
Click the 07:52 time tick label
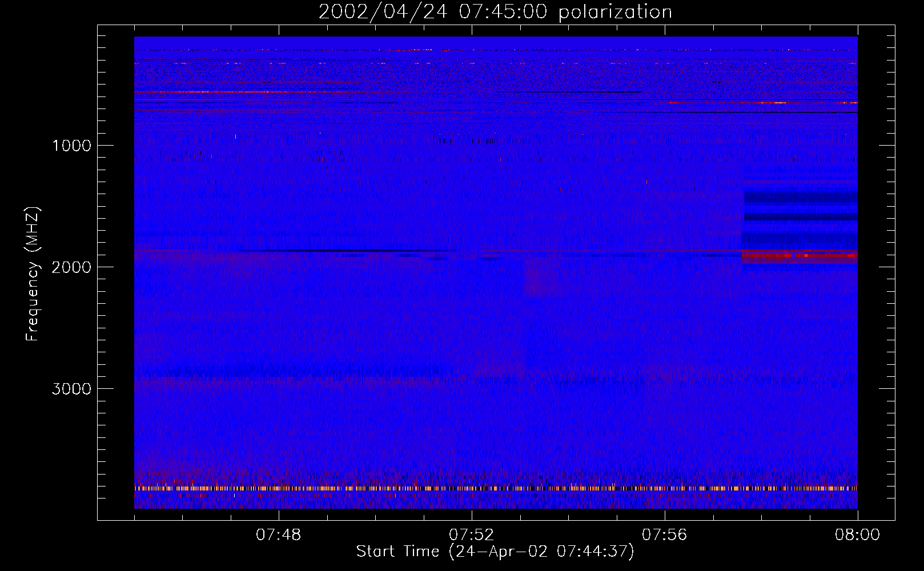tap(472, 535)
